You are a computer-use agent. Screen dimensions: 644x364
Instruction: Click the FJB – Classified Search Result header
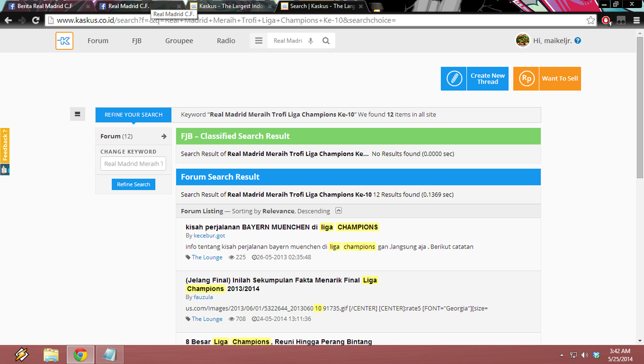pyautogui.click(x=358, y=136)
